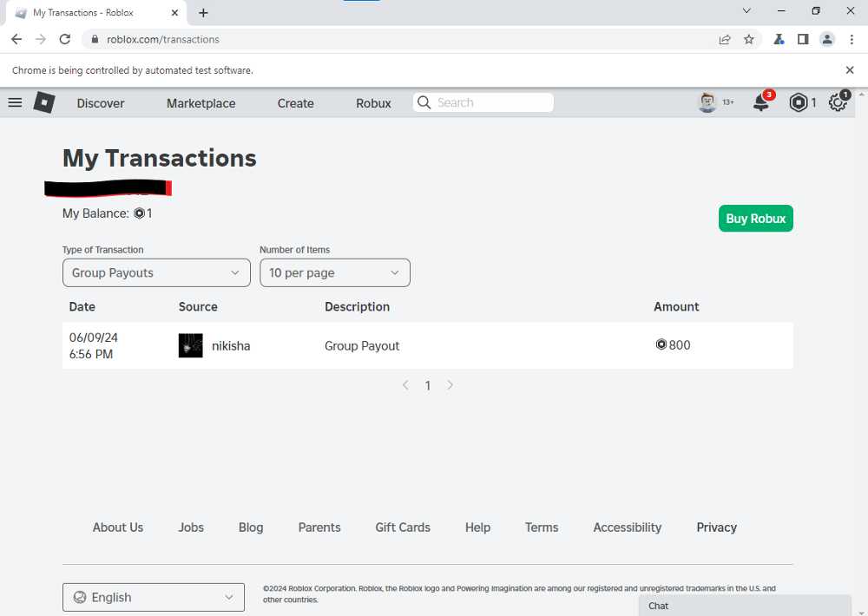The width and height of the screenshot is (868, 616).
Task: Expand the Type of Transaction dropdown
Action: pyautogui.click(x=156, y=272)
